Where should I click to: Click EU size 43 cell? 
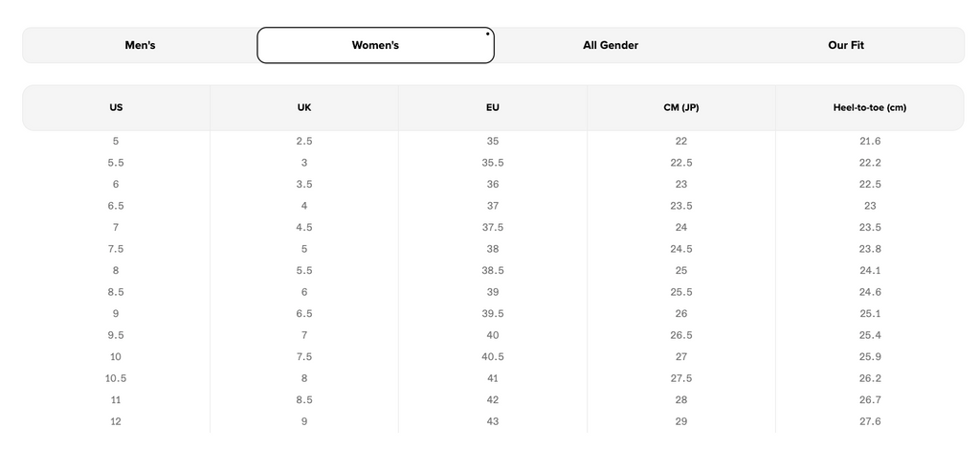(493, 421)
